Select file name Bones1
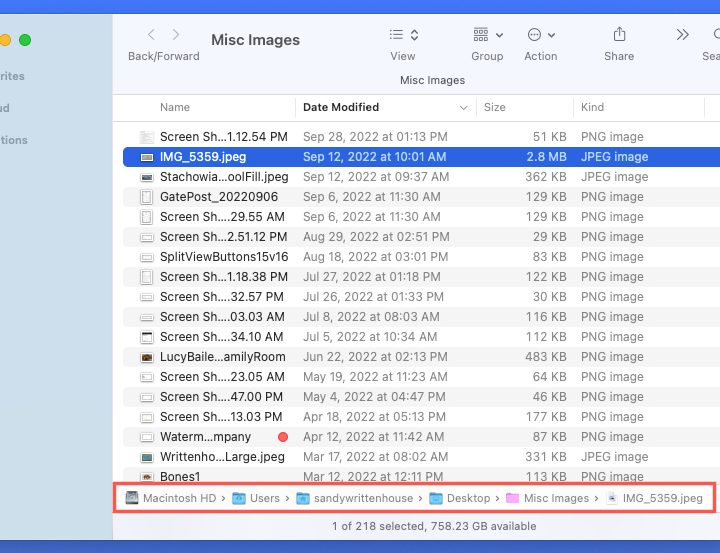720x553 pixels. [180, 477]
